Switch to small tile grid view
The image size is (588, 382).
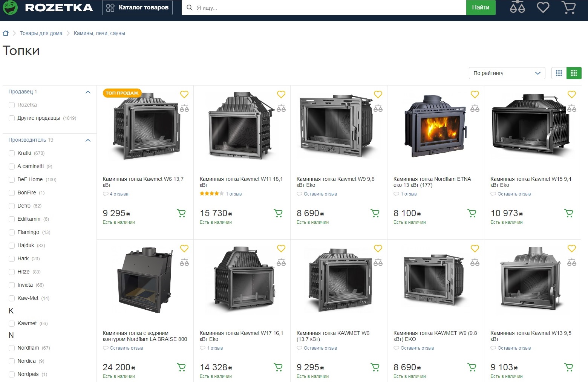coord(574,73)
